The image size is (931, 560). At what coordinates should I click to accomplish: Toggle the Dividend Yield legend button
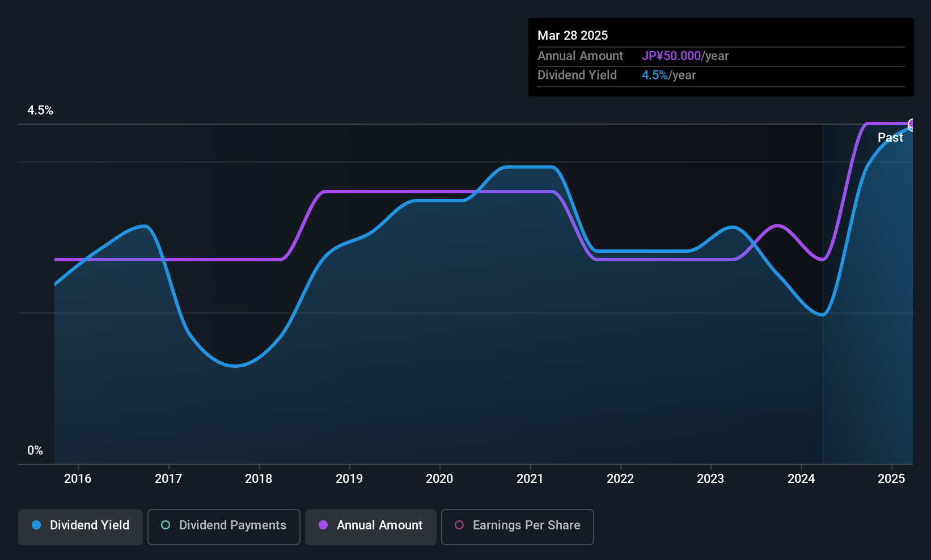click(81, 527)
